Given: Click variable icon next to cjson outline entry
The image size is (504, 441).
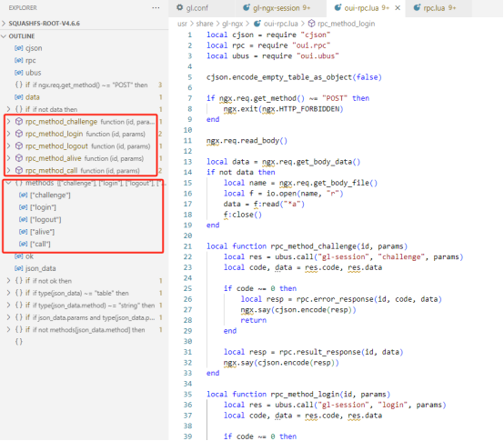Looking at the screenshot, I should 18,48.
